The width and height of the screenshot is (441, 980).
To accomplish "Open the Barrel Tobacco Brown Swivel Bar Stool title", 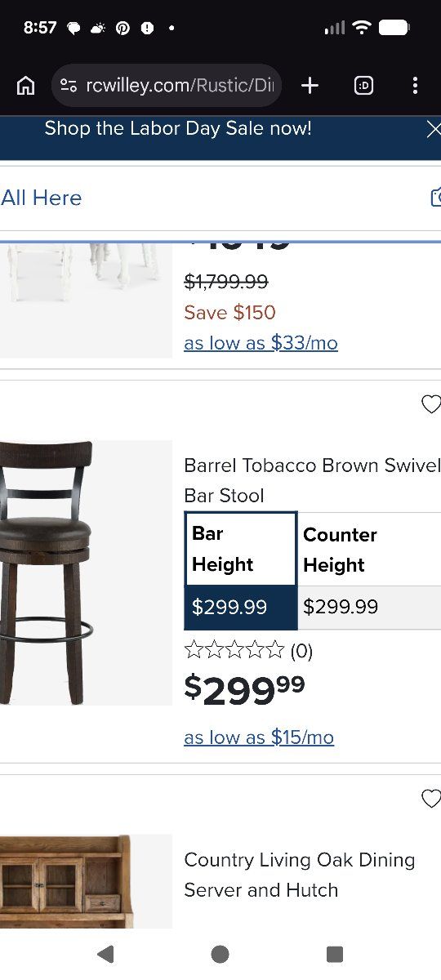I will coord(312,480).
